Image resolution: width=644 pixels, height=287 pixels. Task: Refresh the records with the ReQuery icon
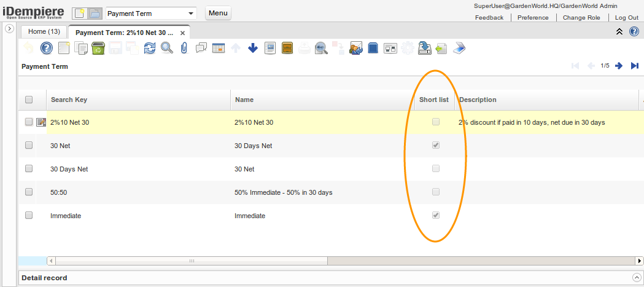pyautogui.click(x=150, y=48)
